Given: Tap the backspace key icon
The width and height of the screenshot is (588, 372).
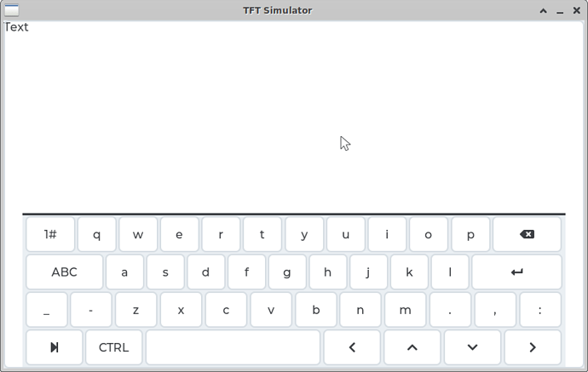Looking at the screenshot, I should (x=527, y=234).
